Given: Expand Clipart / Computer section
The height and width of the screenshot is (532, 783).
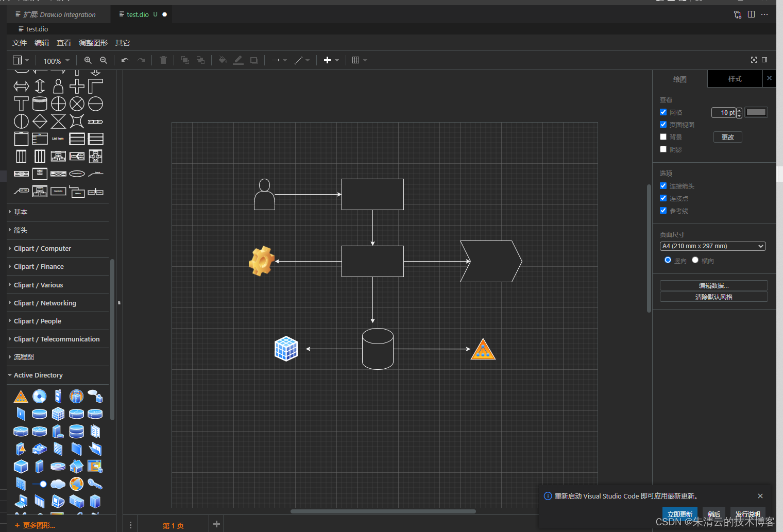Looking at the screenshot, I should coord(58,248).
